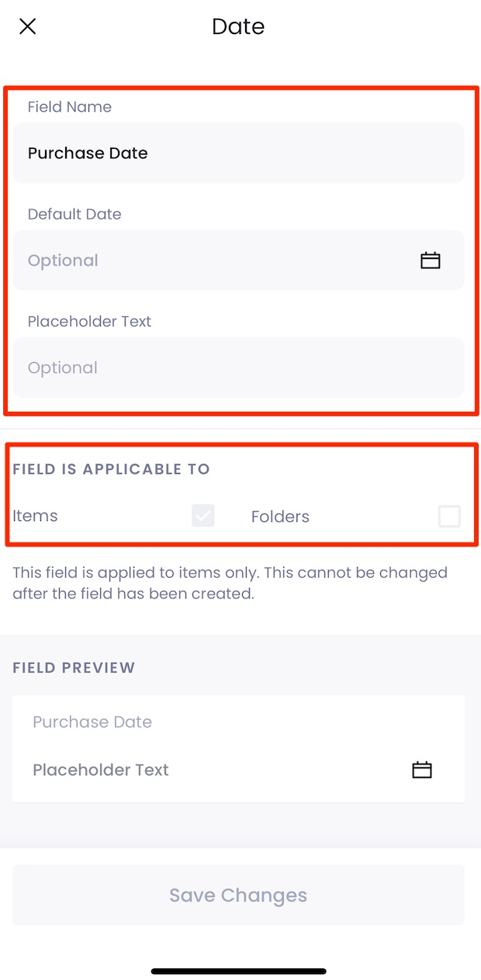Close the Date field editor
481x980 pixels.
pyautogui.click(x=27, y=26)
